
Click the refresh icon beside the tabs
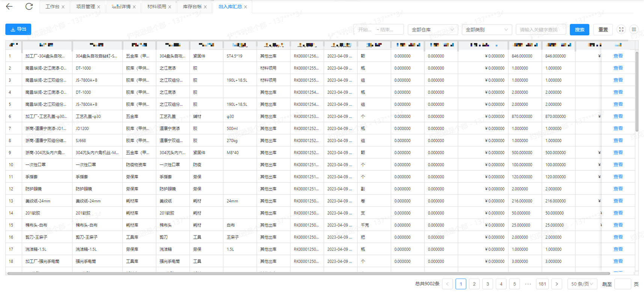(x=29, y=6)
